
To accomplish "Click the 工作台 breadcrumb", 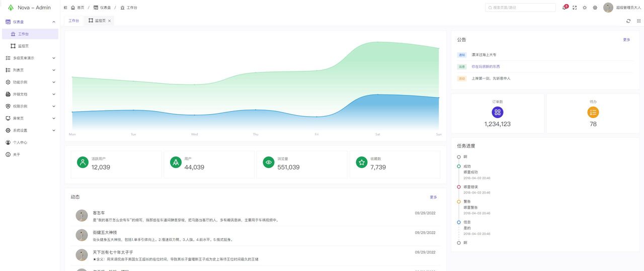I will [x=129, y=8].
